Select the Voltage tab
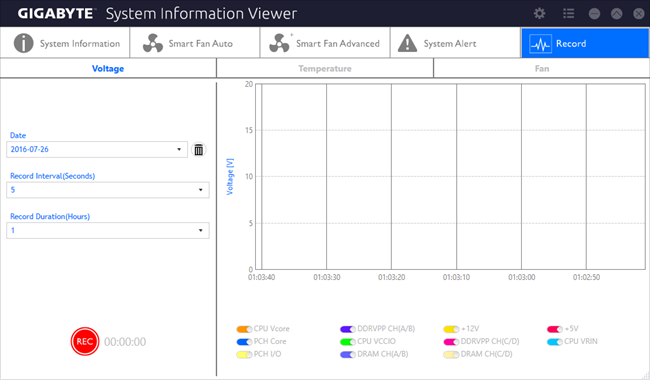The image size is (650, 380). (x=108, y=68)
